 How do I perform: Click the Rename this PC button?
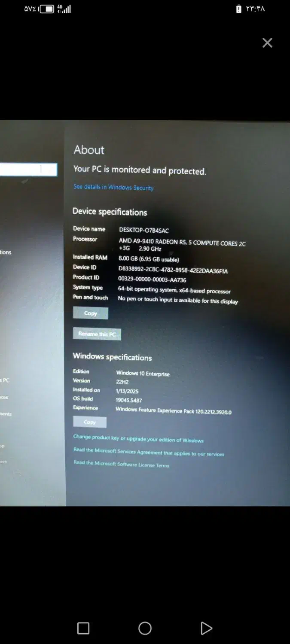[97, 334]
